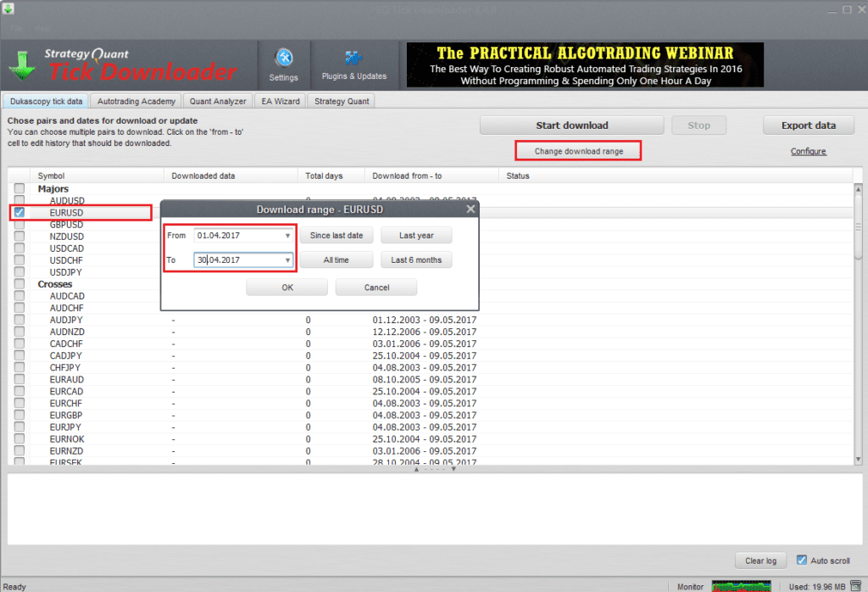
Task: Click the Stop button
Action: 698,126
